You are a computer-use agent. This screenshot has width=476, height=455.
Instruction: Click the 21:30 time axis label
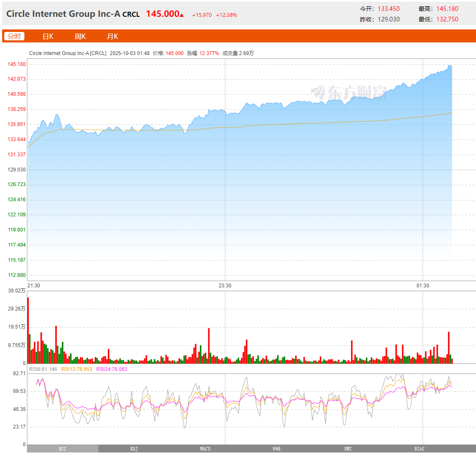[x=34, y=286]
